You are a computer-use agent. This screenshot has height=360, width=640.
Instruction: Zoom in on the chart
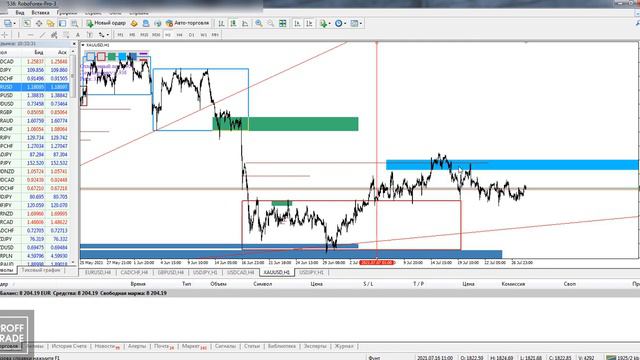(x=259, y=23)
